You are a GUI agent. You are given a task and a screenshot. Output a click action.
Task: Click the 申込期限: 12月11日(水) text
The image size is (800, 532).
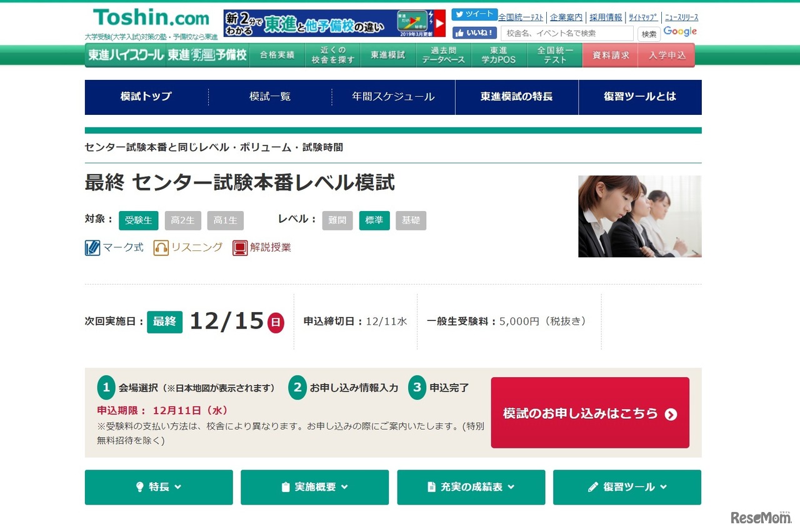162,411
